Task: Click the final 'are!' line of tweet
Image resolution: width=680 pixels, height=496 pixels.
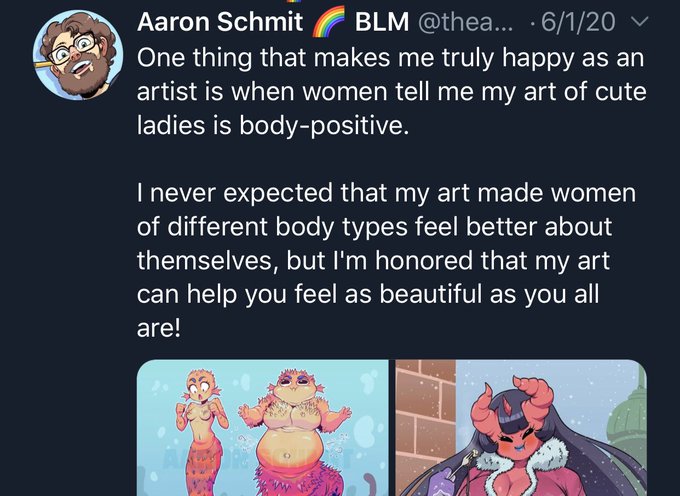Action: click(x=158, y=328)
